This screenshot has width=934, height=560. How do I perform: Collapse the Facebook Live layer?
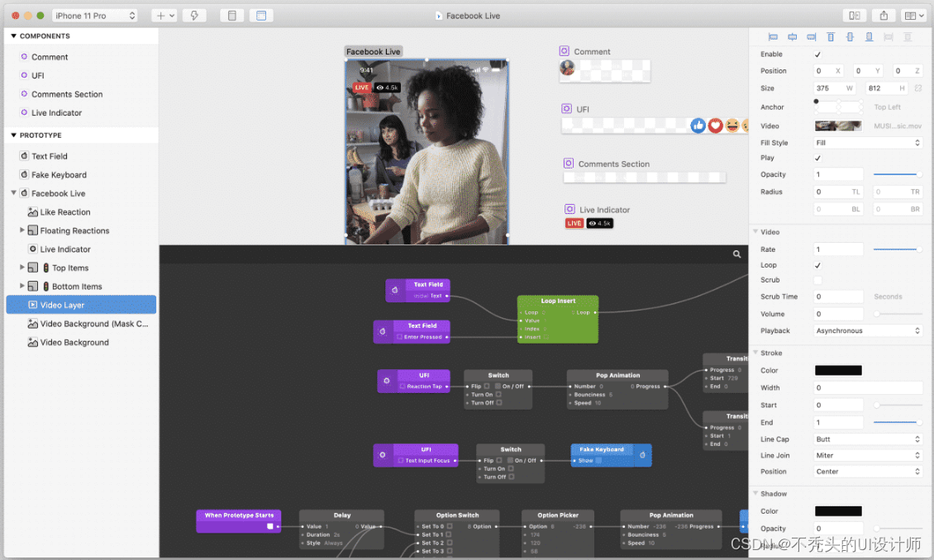point(14,192)
